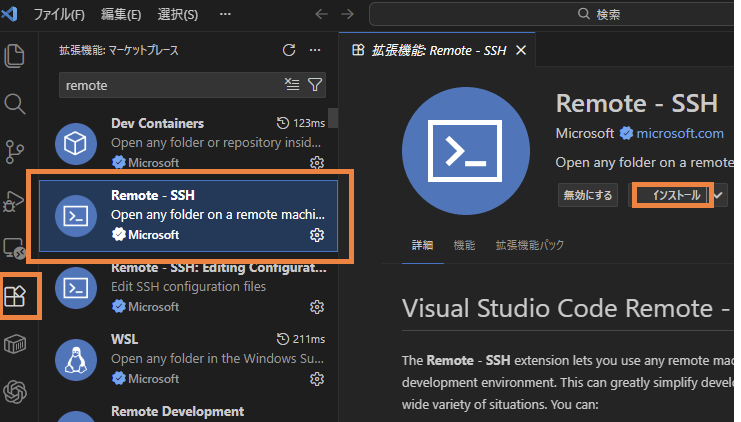Image resolution: width=741 pixels, height=422 pixels.
Task: Select Remote - SSH extension in list
Action: point(189,215)
